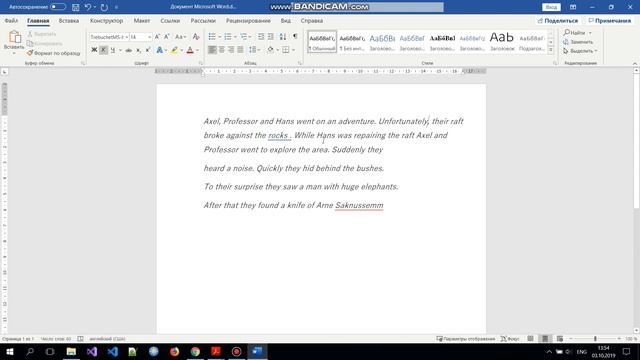Click the word Saknussemm in the document
Viewport: 640px width, 360px height.
coord(359,205)
